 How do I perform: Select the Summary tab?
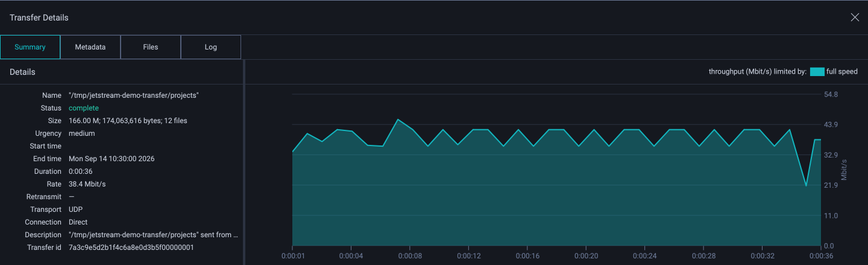click(x=30, y=47)
